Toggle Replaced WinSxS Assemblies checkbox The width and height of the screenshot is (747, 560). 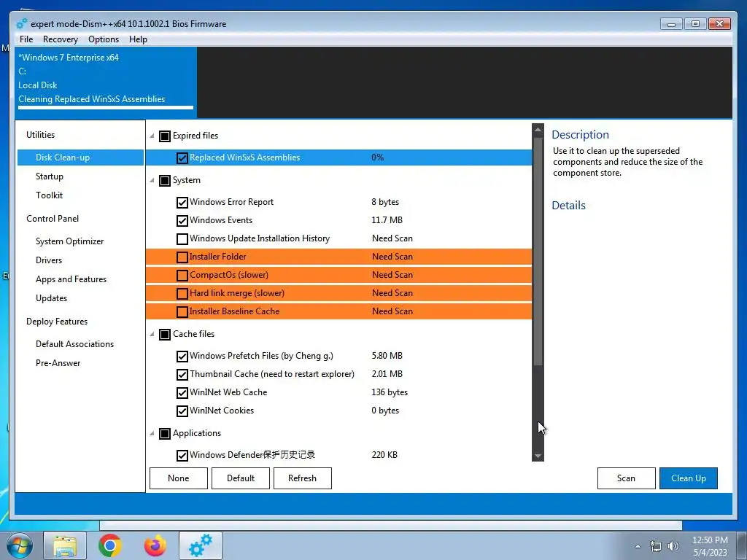(182, 157)
